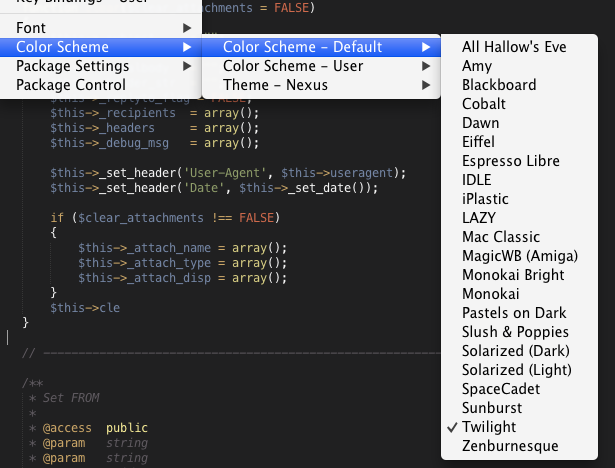Select the checked Twilight color scheme

[519, 427]
